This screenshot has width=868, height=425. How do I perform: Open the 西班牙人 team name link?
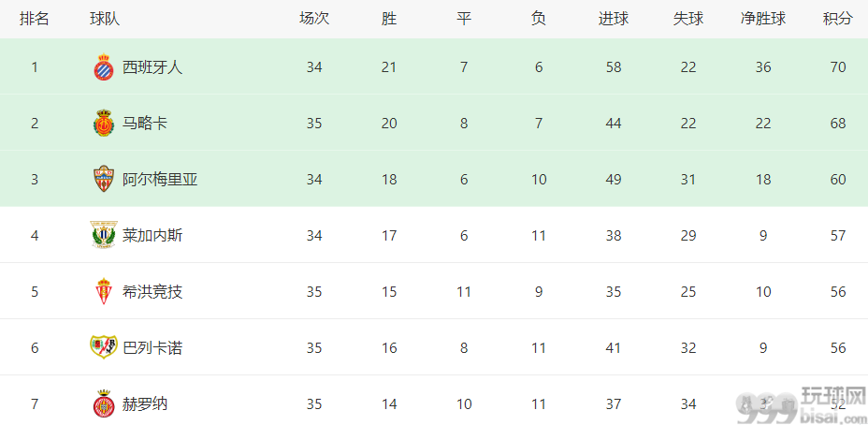152,67
